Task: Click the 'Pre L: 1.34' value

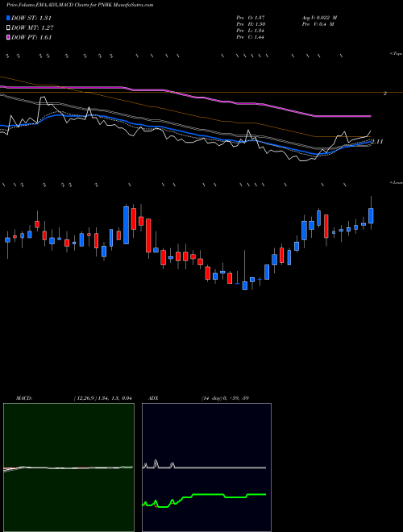Action: 251,31
